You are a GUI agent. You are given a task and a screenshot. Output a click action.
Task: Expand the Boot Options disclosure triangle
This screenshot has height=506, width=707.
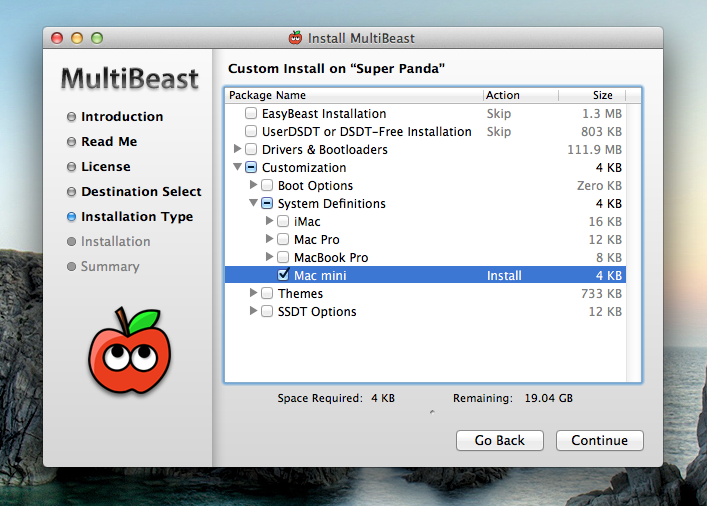[253, 184]
